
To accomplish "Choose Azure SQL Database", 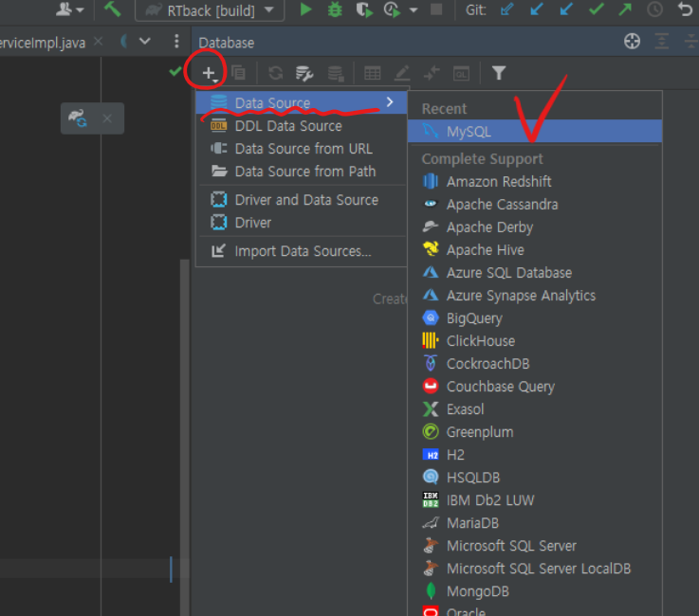I will point(535,273).
